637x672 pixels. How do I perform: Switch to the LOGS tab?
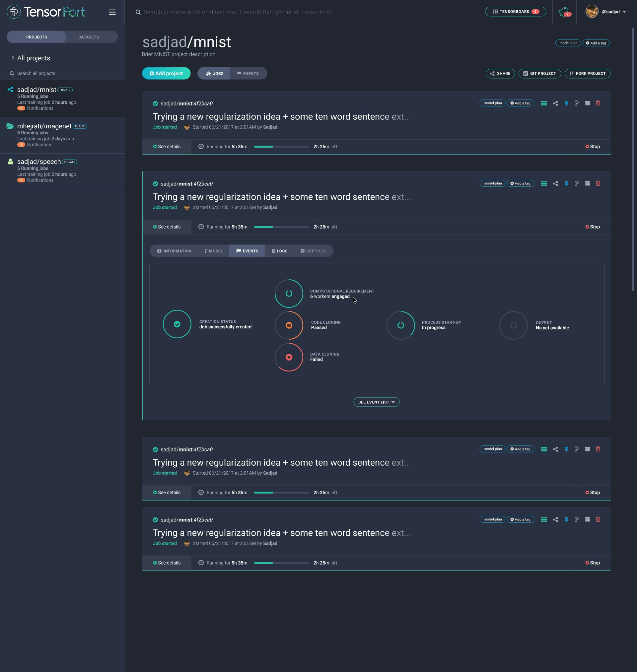click(x=279, y=251)
